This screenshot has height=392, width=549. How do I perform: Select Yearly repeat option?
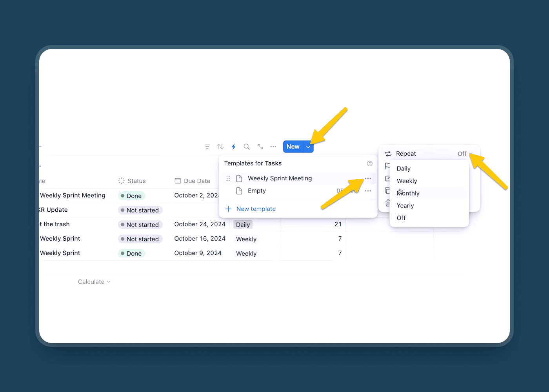pos(405,206)
